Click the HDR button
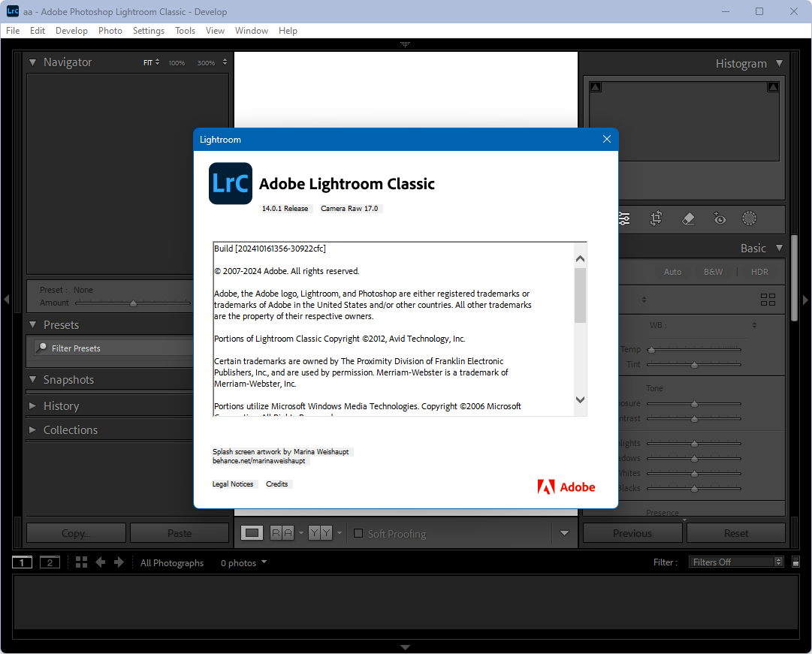This screenshot has width=812, height=654. [x=759, y=272]
